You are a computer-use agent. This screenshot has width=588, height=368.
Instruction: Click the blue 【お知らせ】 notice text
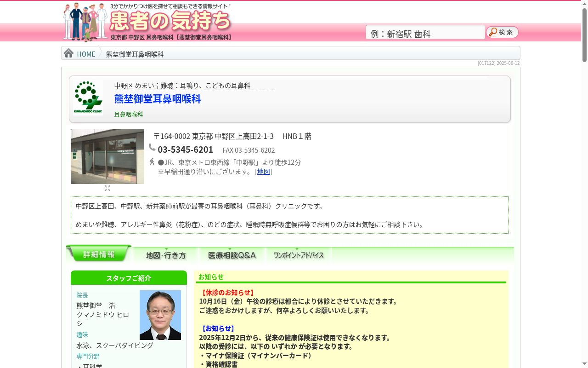[x=218, y=328]
